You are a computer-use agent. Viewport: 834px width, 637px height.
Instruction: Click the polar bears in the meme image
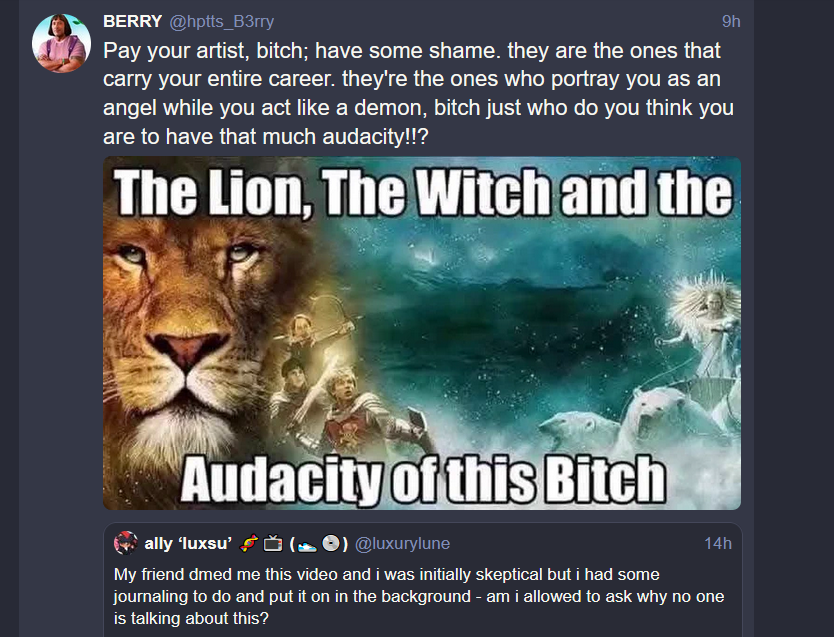click(633, 420)
